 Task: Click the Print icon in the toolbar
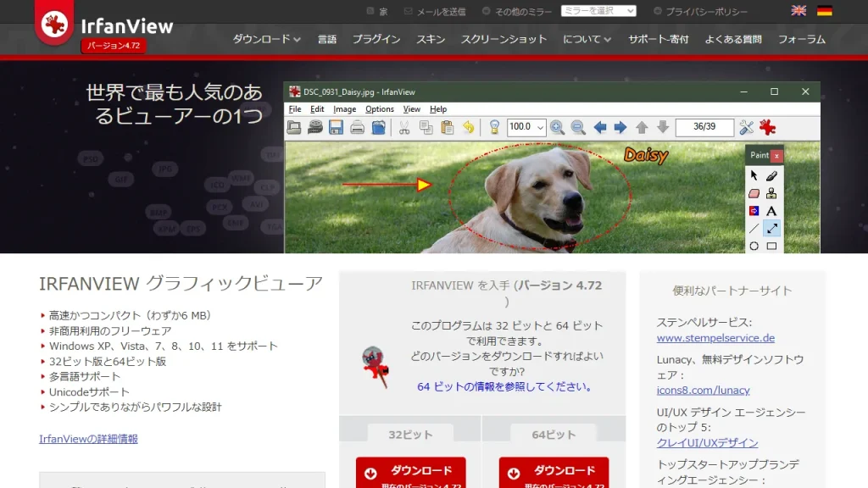coord(357,127)
